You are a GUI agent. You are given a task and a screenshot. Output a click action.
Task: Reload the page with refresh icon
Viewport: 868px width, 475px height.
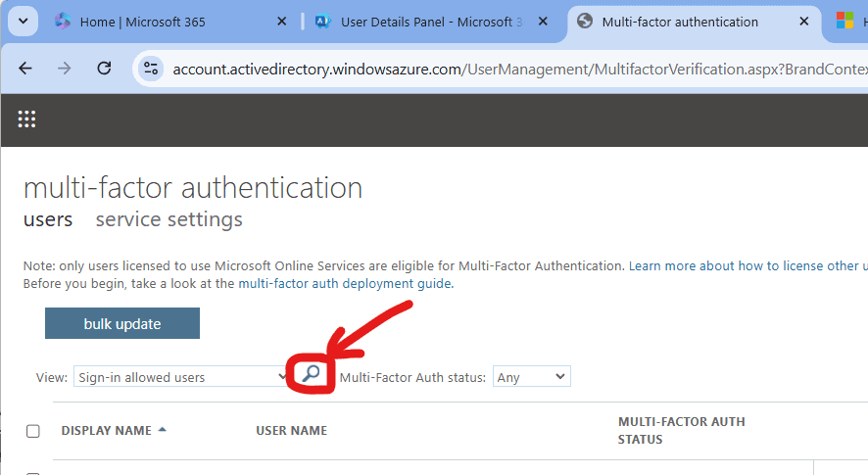coord(104,68)
